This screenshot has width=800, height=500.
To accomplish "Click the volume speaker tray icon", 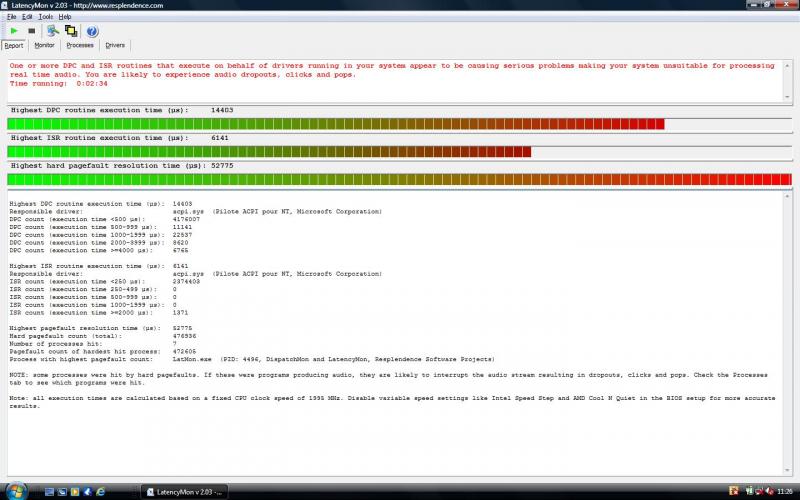I will coord(770,491).
